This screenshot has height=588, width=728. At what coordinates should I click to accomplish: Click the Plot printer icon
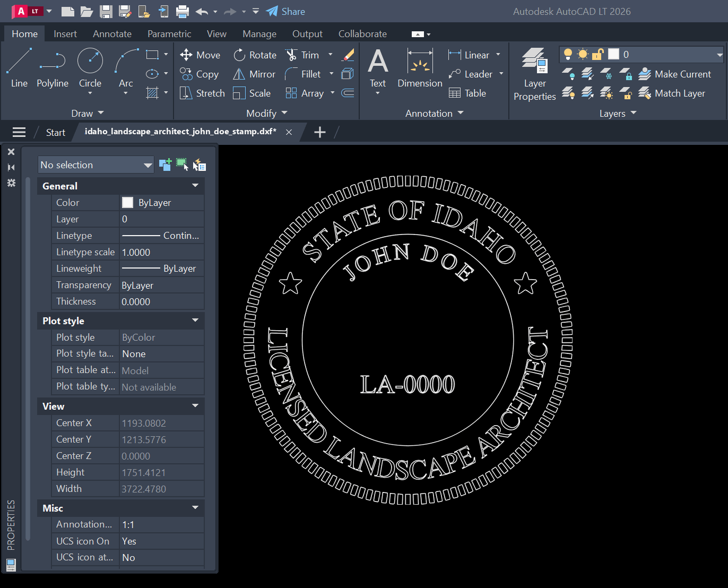click(x=183, y=11)
